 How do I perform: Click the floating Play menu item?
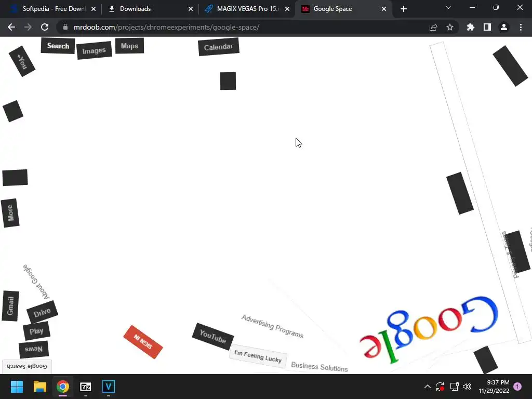tap(36, 331)
